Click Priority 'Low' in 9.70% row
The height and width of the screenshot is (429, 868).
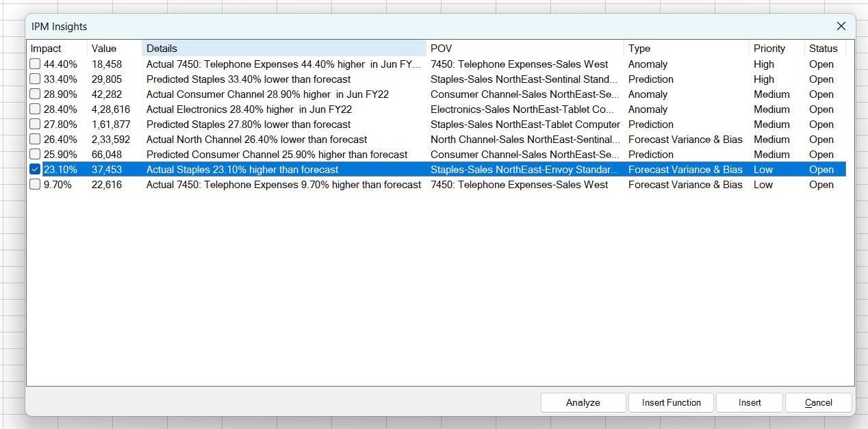[763, 184]
